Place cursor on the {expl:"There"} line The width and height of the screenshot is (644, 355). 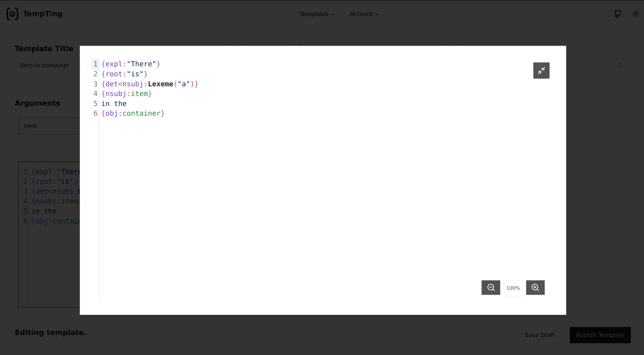131,64
